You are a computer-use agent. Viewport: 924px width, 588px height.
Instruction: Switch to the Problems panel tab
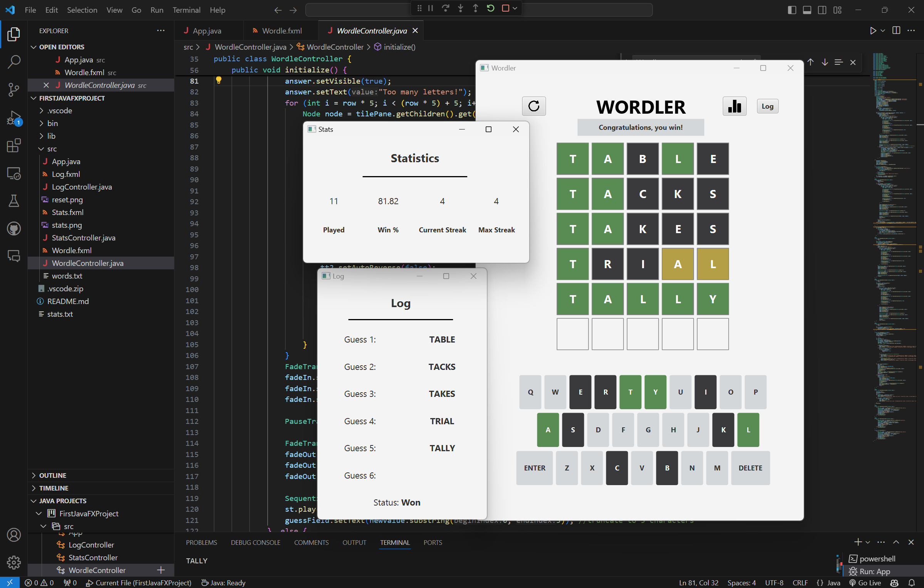tap(201, 543)
